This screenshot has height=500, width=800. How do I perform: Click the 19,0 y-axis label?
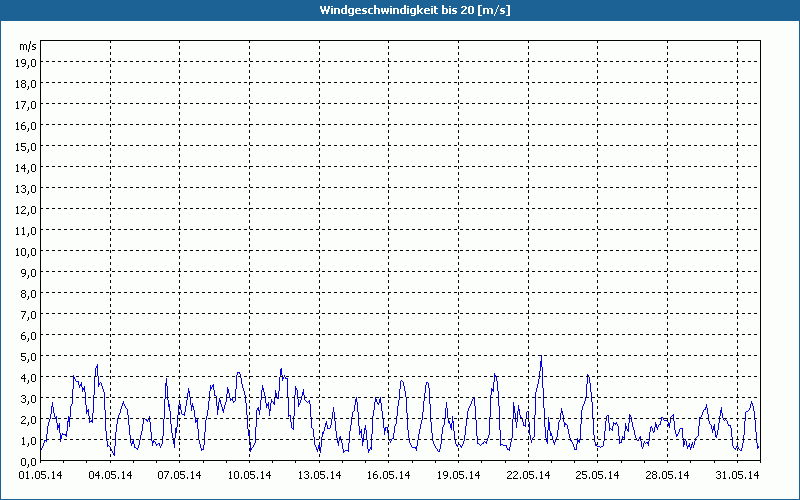tap(26, 63)
